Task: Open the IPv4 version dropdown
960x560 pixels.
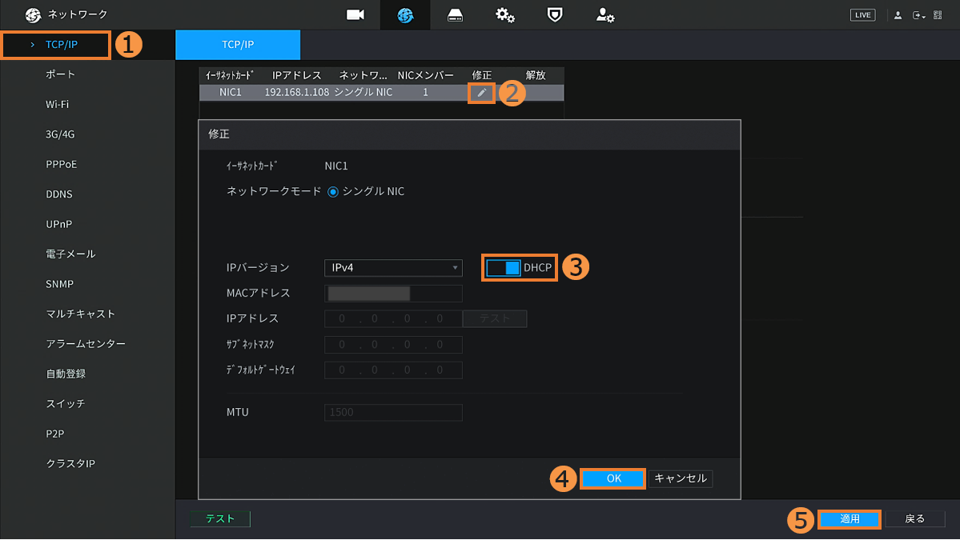Action: tap(393, 268)
